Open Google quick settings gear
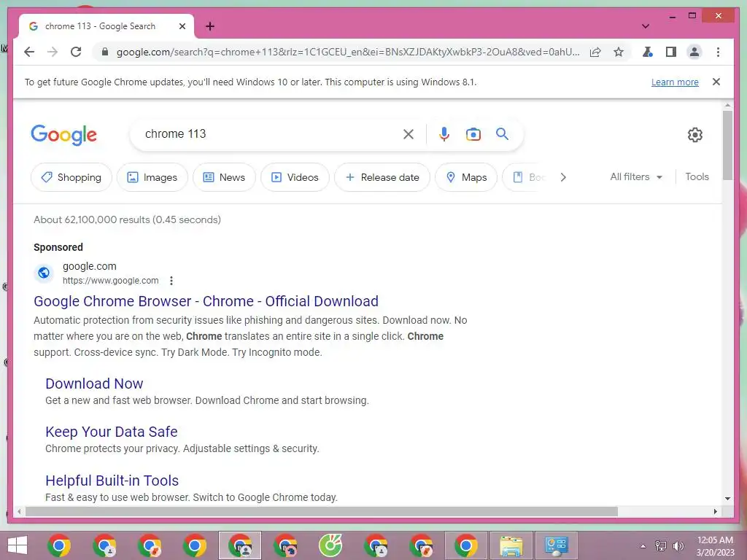The width and height of the screenshot is (747, 560). tap(695, 135)
